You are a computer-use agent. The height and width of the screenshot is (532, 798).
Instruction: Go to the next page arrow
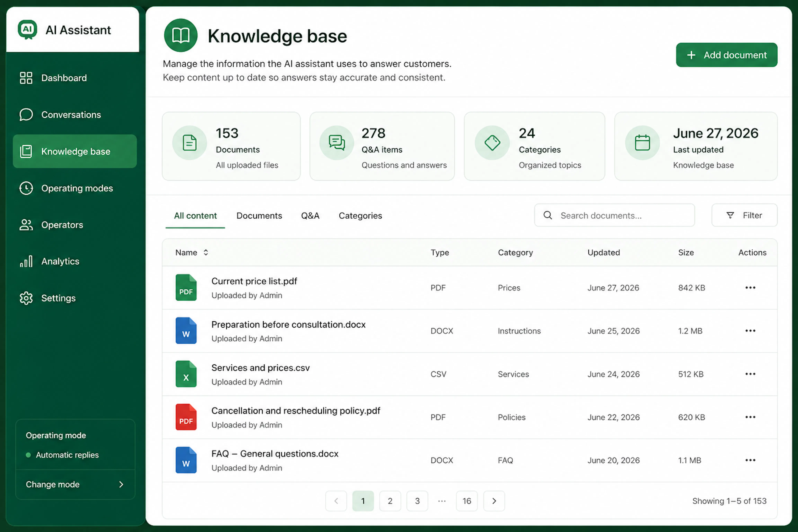point(494,501)
